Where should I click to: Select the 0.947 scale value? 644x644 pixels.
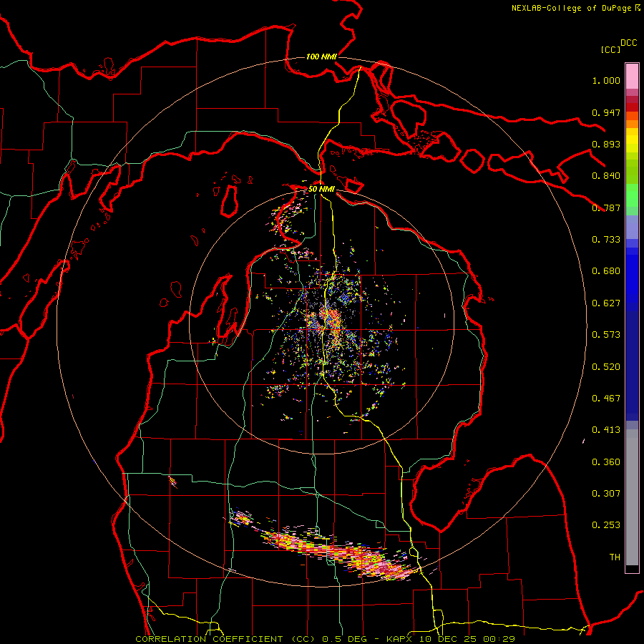click(606, 112)
